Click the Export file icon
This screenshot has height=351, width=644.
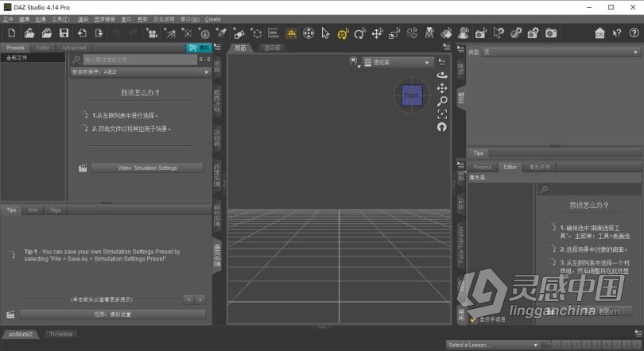(x=99, y=33)
